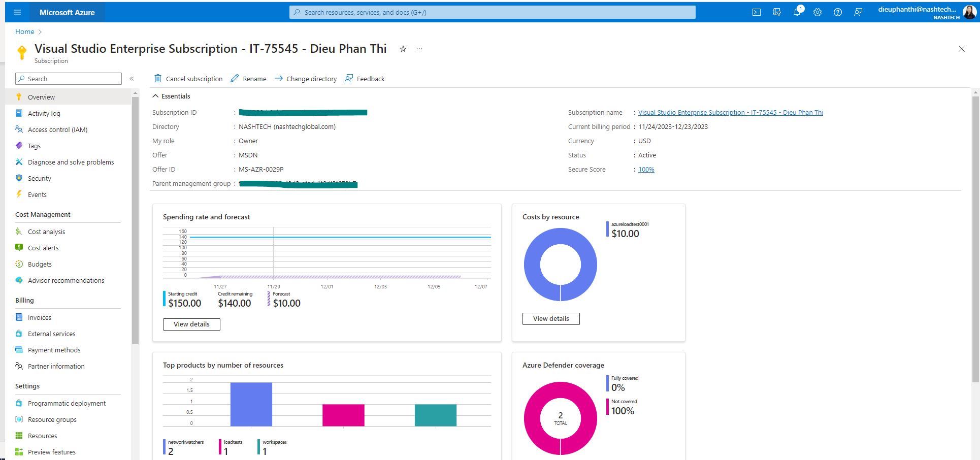Viewport: 980px width, 460px height.
Task: Click the blue networkwatchers bar in chart
Action: (x=251, y=404)
